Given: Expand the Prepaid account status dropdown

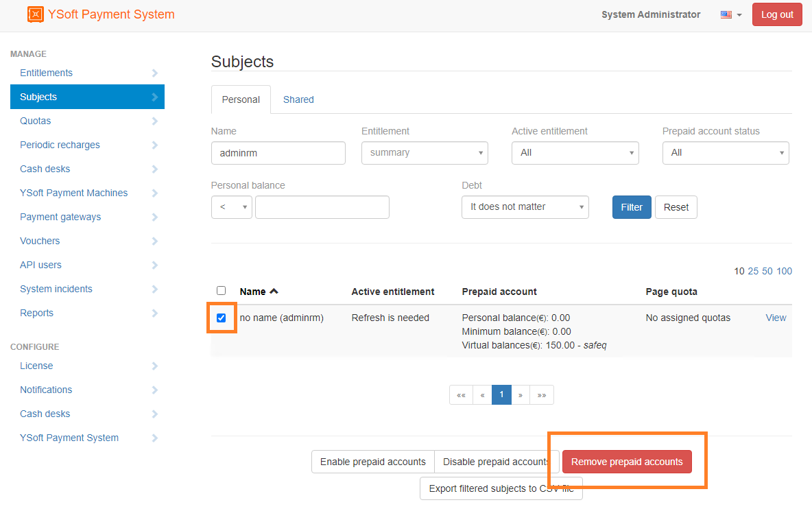Looking at the screenshot, I should pyautogui.click(x=725, y=153).
